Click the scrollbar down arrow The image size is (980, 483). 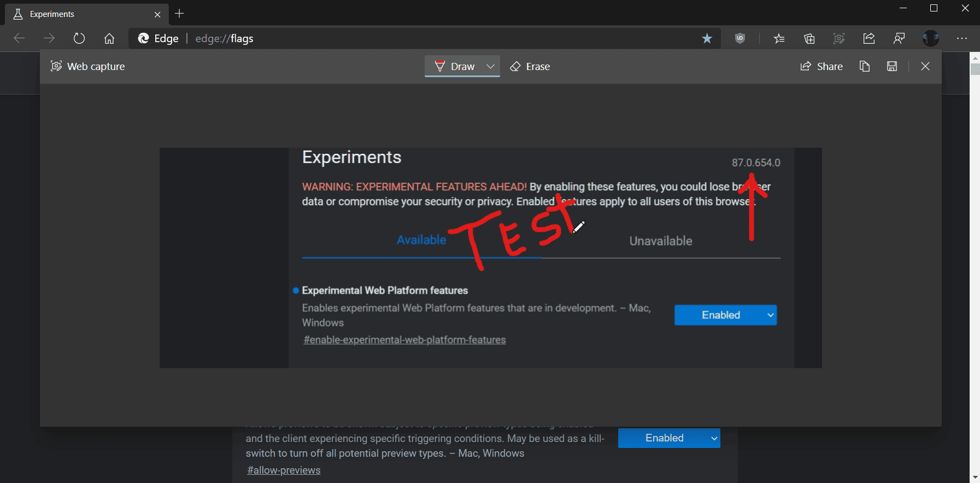975,478
